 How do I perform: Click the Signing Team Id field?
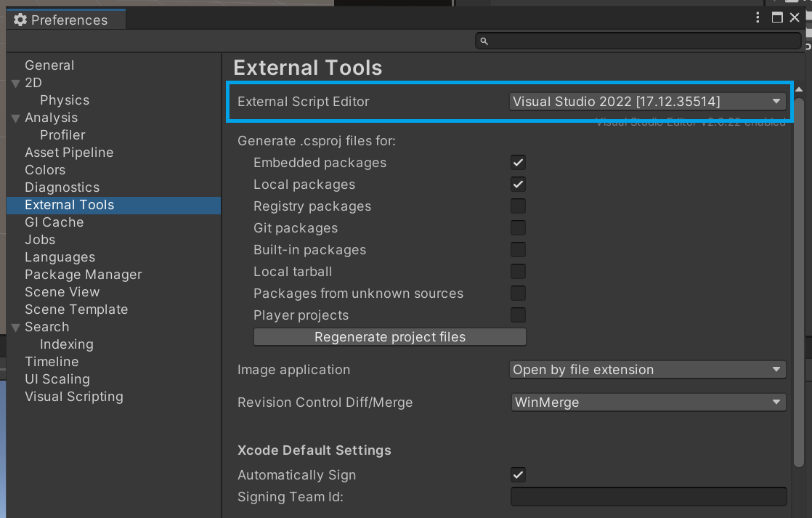tap(649, 497)
